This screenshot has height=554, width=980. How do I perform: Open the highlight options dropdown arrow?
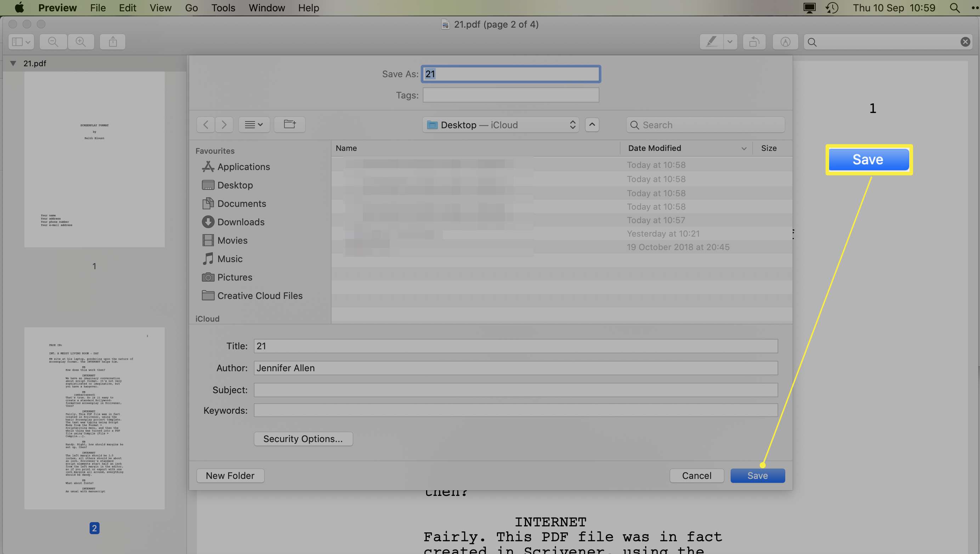(x=730, y=42)
